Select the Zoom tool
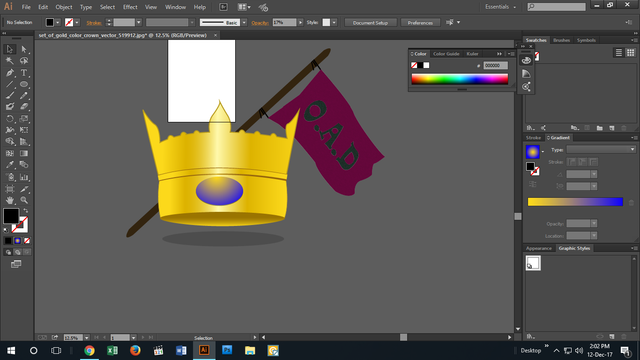The width and height of the screenshot is (640, 360). click(x=24, y=200)
